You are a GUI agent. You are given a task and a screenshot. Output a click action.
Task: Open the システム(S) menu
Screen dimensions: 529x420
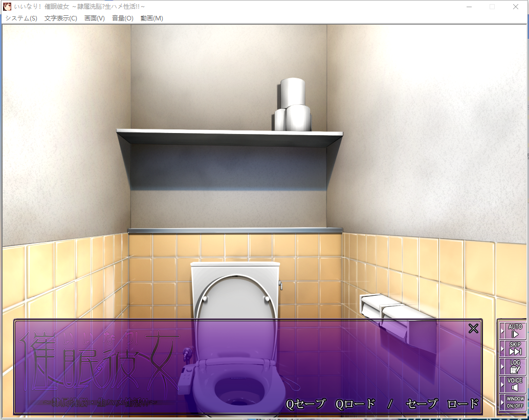click(21, 18)
